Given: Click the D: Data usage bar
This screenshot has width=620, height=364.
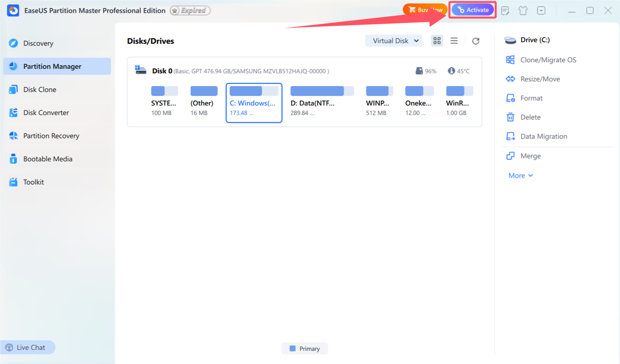Looking at the screenshot, I should [x=322, y=91].
